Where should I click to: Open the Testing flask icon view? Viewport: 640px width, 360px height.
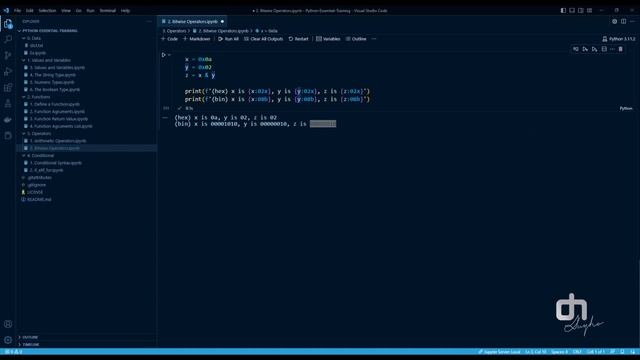(8, 104)
